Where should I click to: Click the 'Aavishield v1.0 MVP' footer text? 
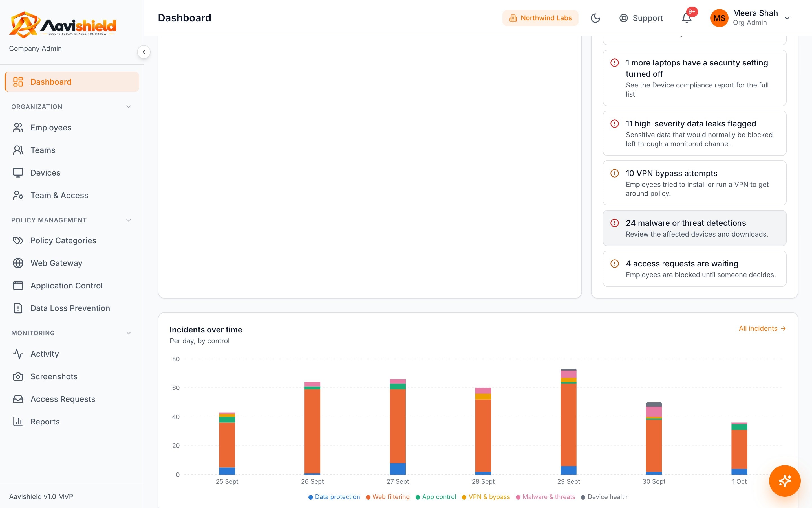pyautogui.click(x=41, y=497)
